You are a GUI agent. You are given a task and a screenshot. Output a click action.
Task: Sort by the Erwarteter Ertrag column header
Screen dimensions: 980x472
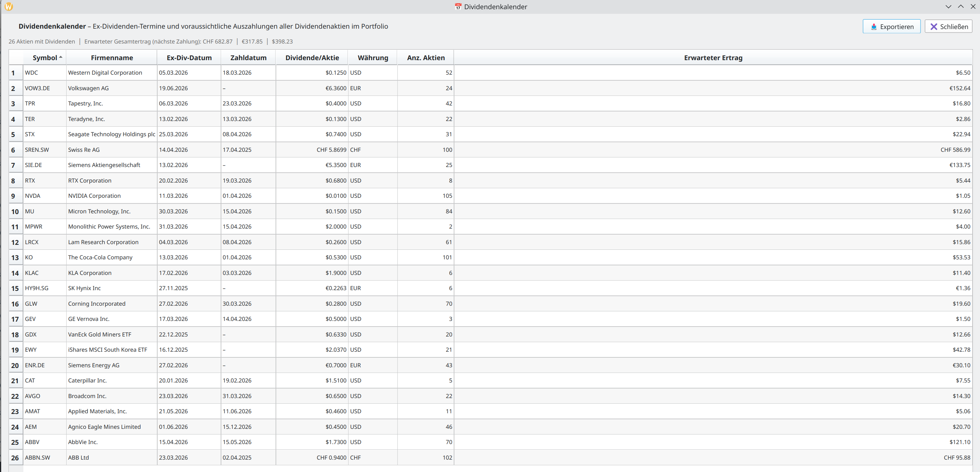[x=713, y=58]
